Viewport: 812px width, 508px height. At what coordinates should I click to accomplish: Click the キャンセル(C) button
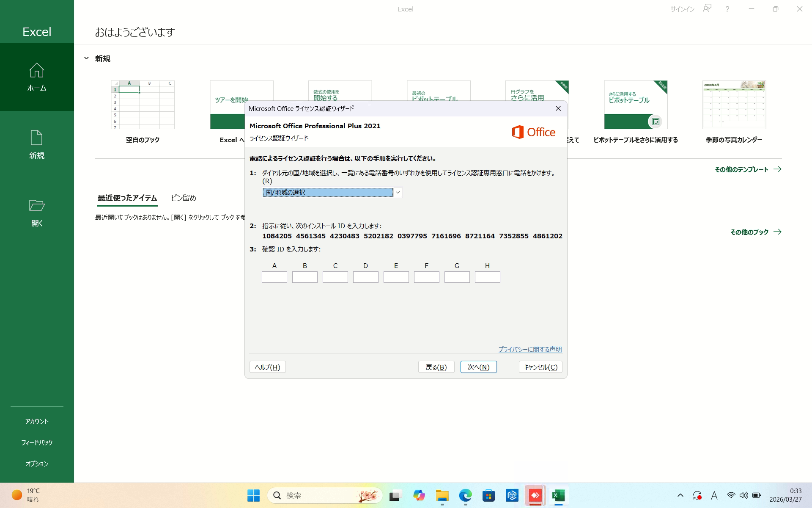point(540,367)
